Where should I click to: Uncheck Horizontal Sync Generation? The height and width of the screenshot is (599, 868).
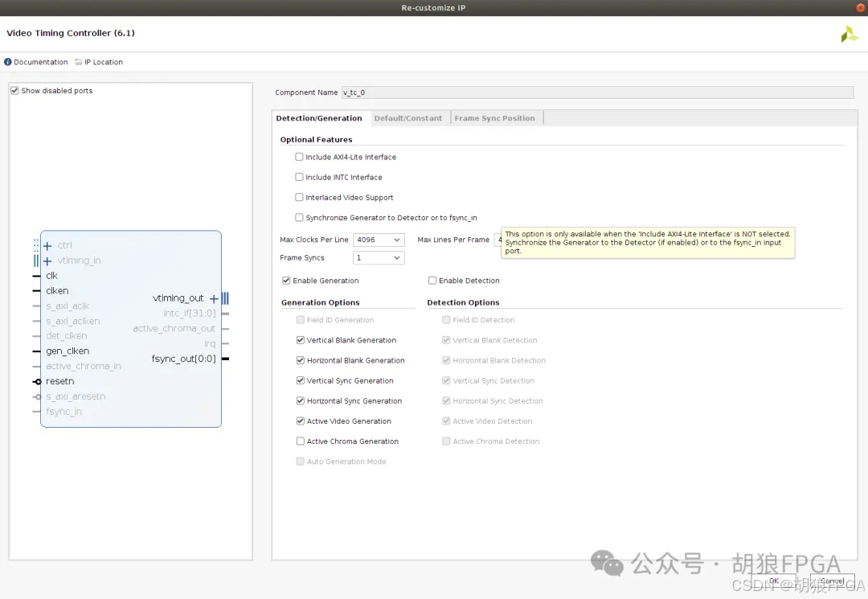(301, 401)
